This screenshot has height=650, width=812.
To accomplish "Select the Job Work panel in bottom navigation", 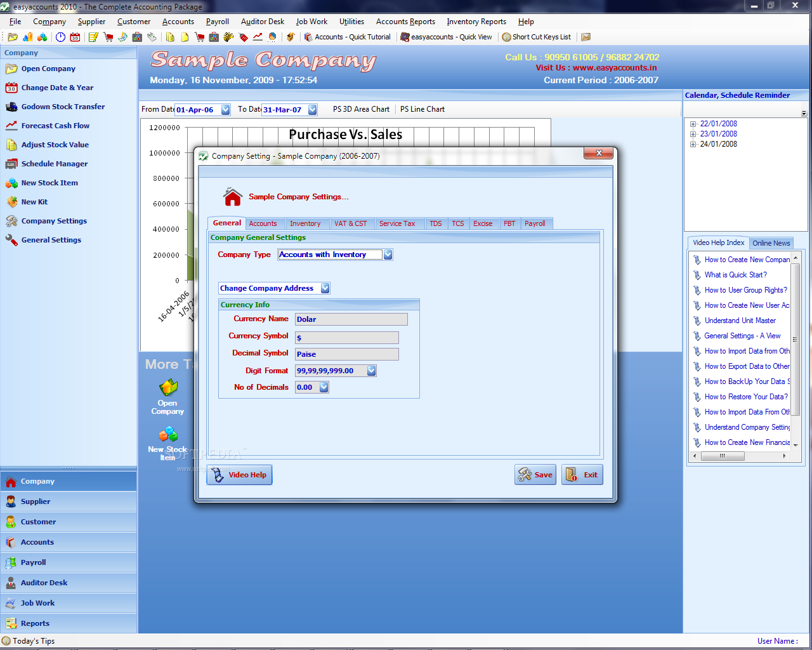I will pyautogui.click(x=69, y=603).
